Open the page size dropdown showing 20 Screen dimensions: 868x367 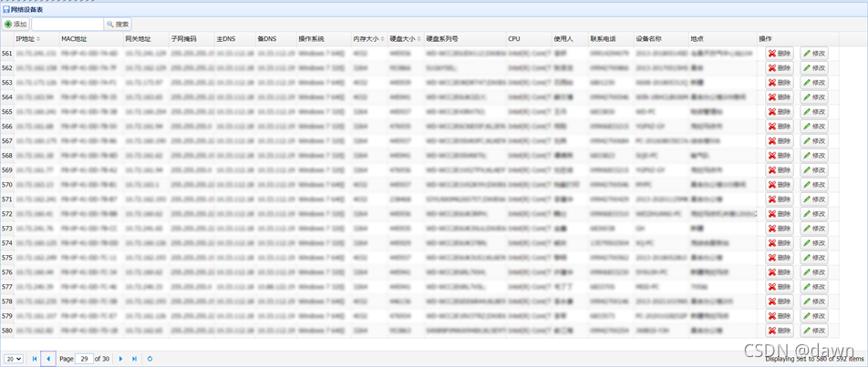[15, 359]
